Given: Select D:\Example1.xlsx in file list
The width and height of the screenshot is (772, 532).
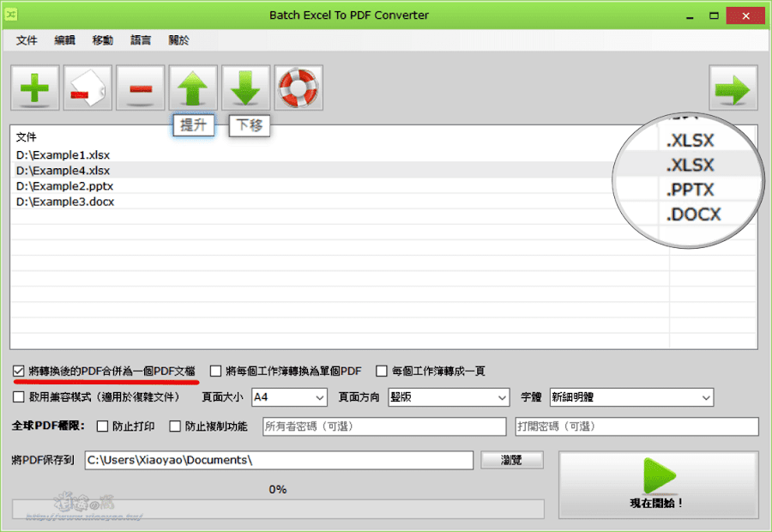Looking at the screenshot, I should tap(63, 155).
